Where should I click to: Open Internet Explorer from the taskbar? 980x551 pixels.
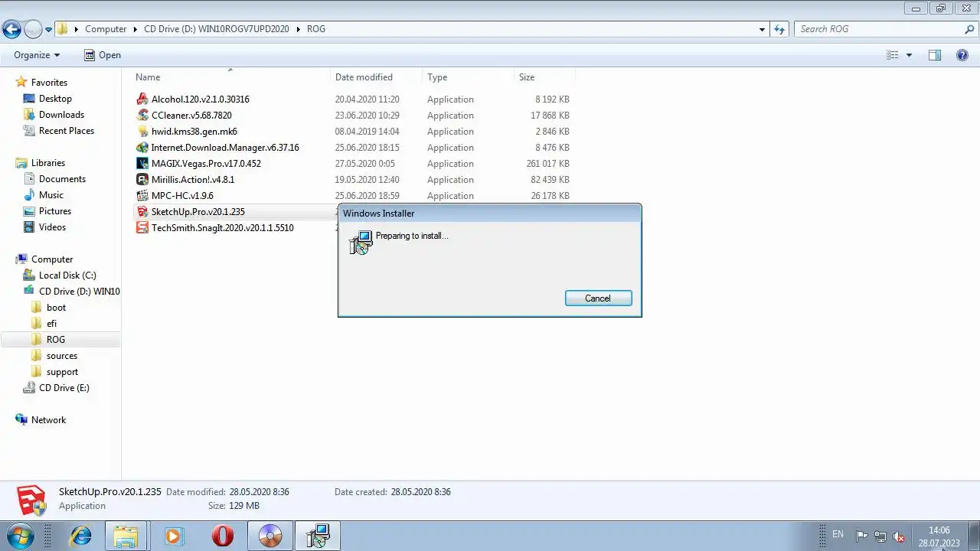(80, 536)
